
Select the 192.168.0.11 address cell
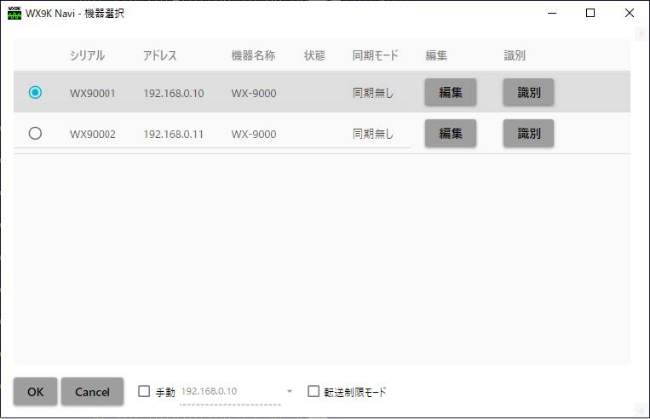tap(174, 134)
